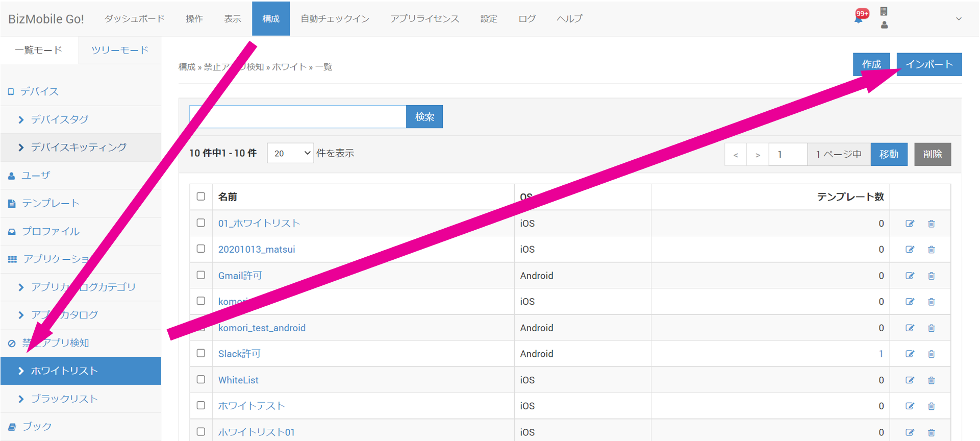The width and height of the screenshot is (980, 441).
Task: Switch to the ツリーモード tab
Action: 120,50
